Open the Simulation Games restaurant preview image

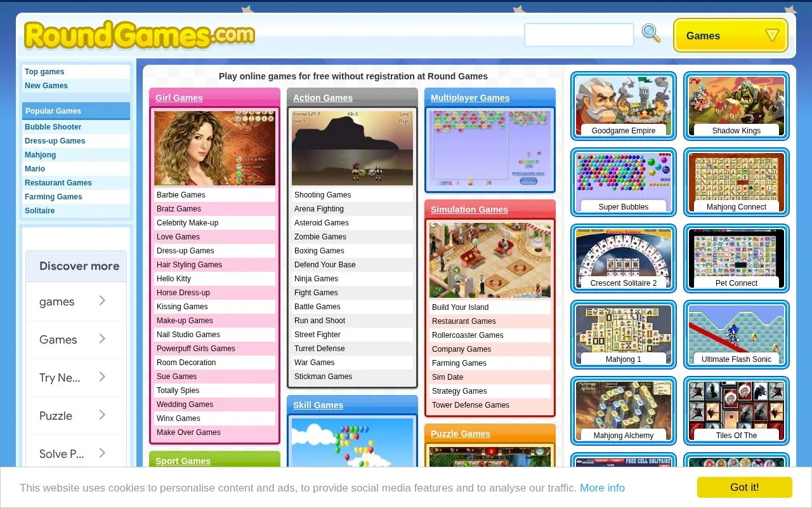[490, 260]
